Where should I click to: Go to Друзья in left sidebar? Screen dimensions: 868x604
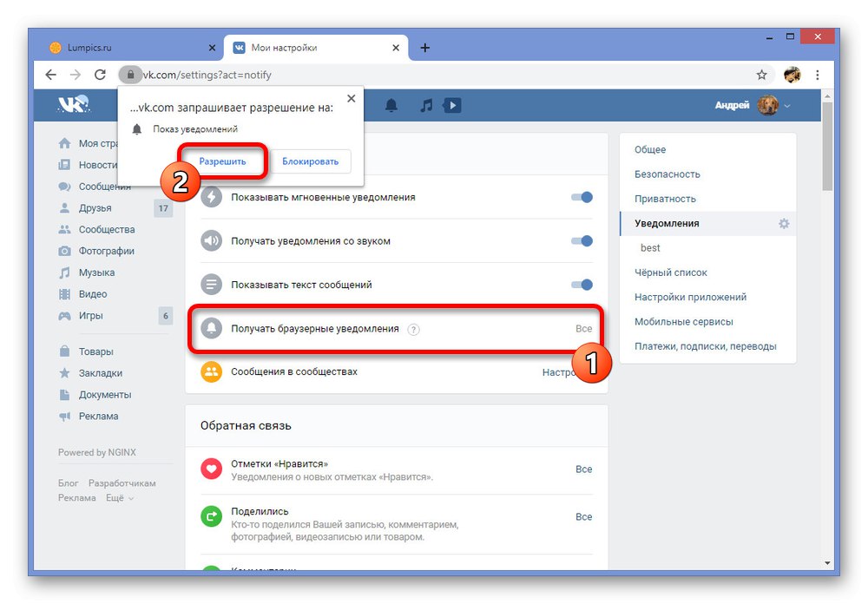95,208
